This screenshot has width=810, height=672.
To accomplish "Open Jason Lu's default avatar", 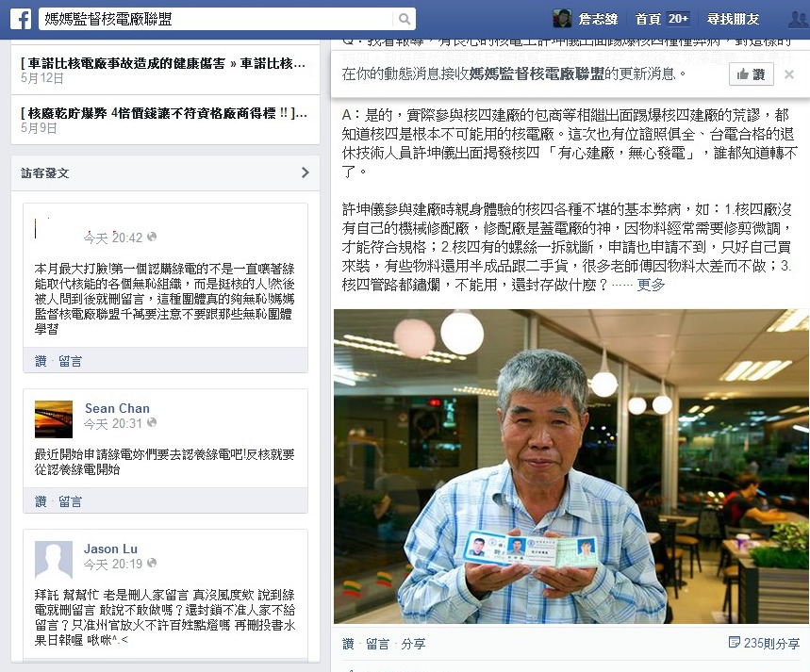I will (x=54, y=560).
